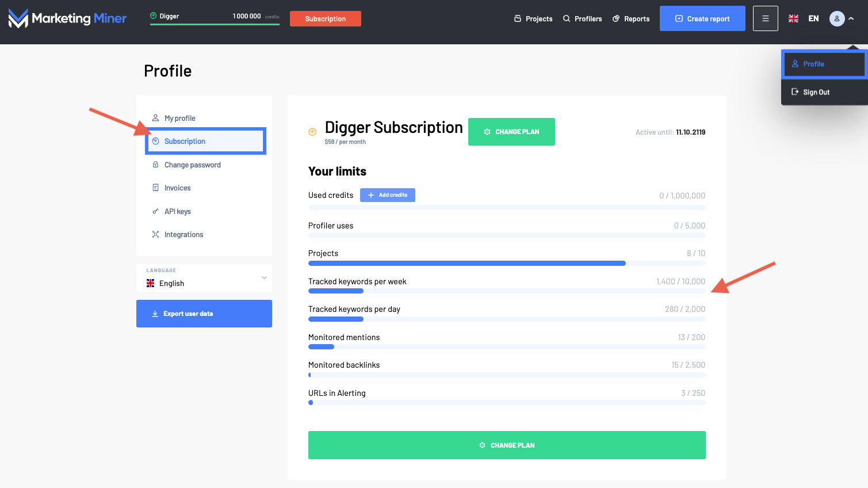Click the '0 / 5,000' profiler uses value
This screenshot has width=868, height=488.
point(690,226)
